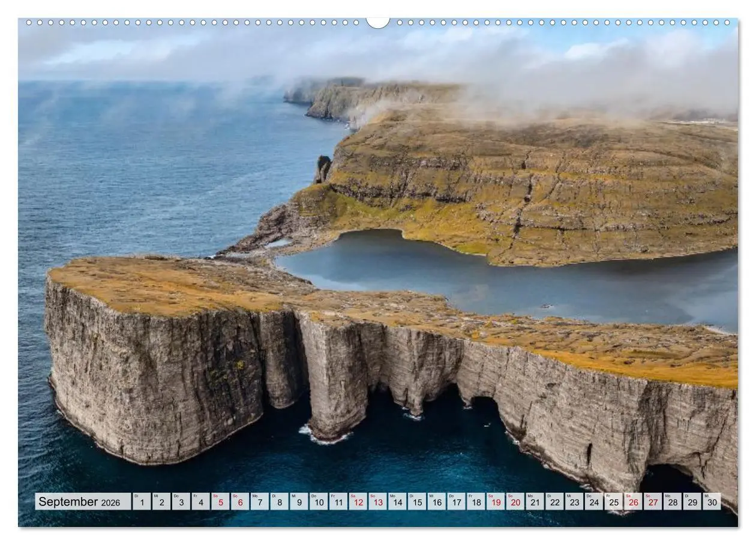The height and width of the screenshot is (545, 756).
Task: Click the cliffside lake photo
Action: point(378,272)
